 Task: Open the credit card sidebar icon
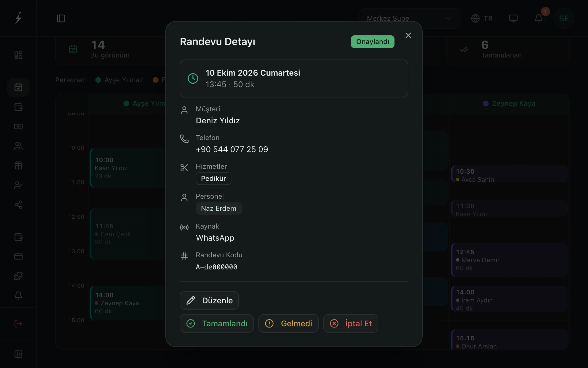pos(18,256)
